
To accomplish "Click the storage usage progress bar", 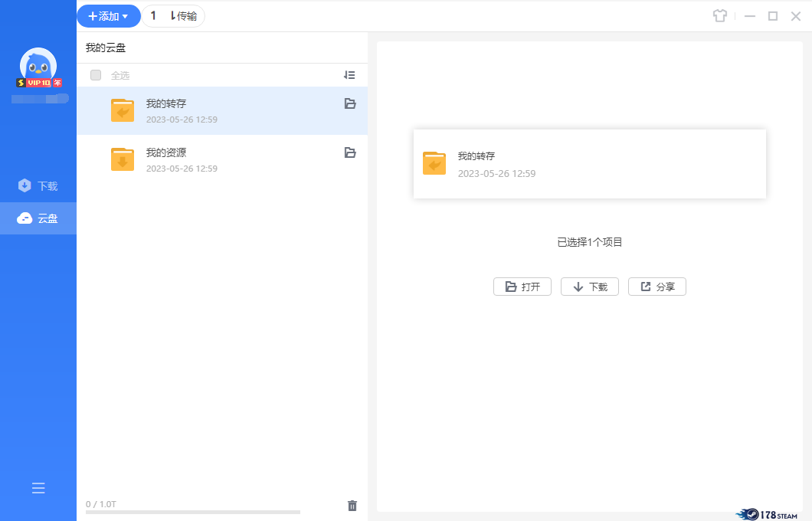I will pyautogui.click(x=192, y=512).
